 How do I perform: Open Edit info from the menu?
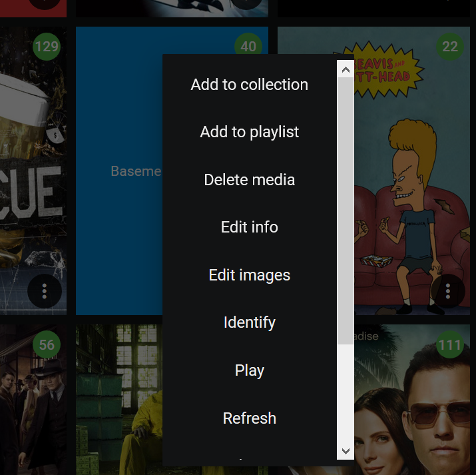click(x=249, y=227)
